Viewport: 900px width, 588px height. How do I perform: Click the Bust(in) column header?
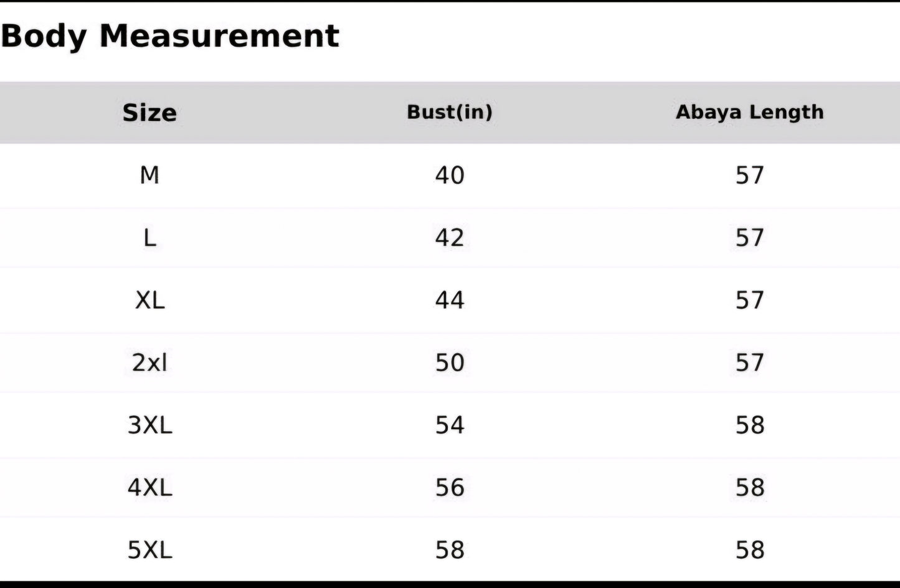(x=449, y=112)
